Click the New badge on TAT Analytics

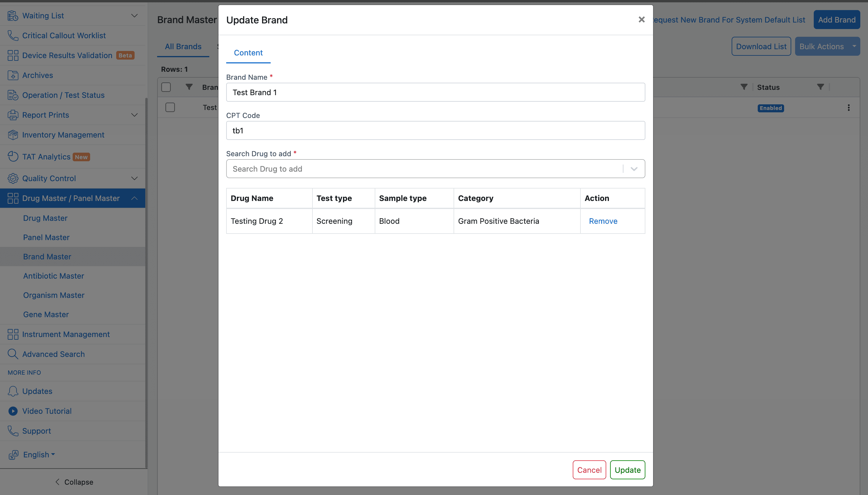(x=81, y=157)
